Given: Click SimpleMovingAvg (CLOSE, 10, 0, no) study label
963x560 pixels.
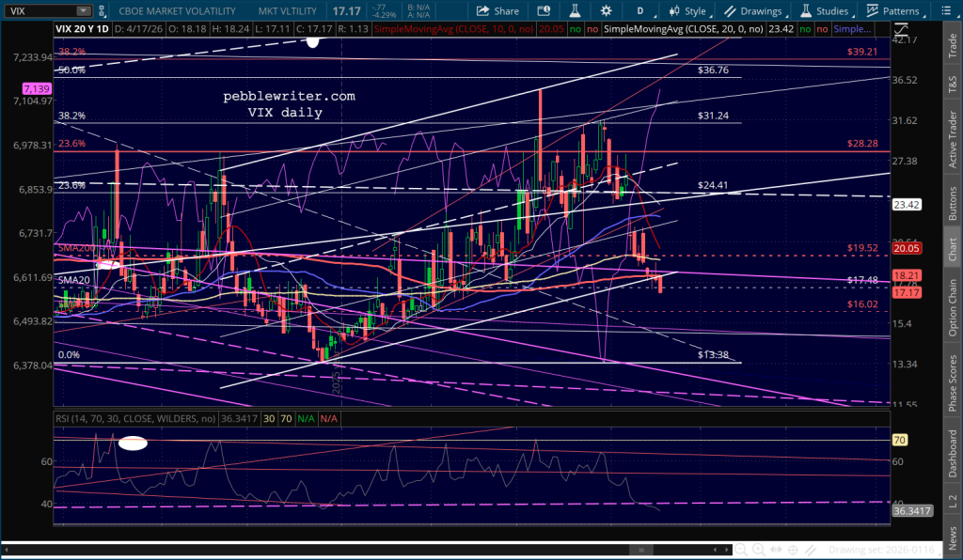Looking at the screenshot, I should [x=454, y=29].
